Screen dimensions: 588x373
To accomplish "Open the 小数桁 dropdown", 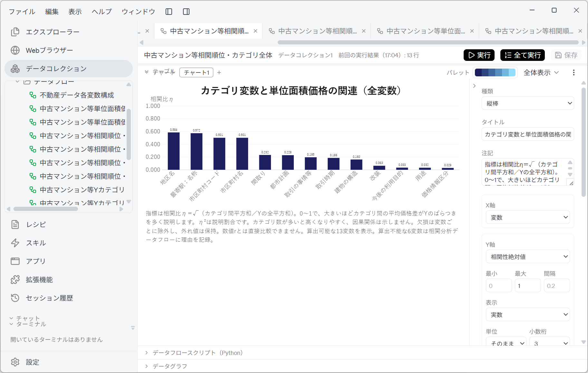I will (x=550, y=342).
